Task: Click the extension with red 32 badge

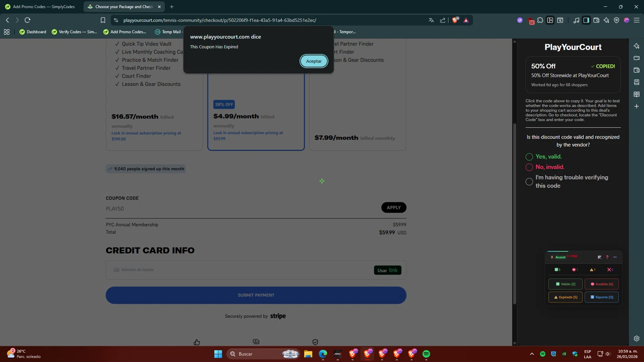Action: click(x=530, y=21)
